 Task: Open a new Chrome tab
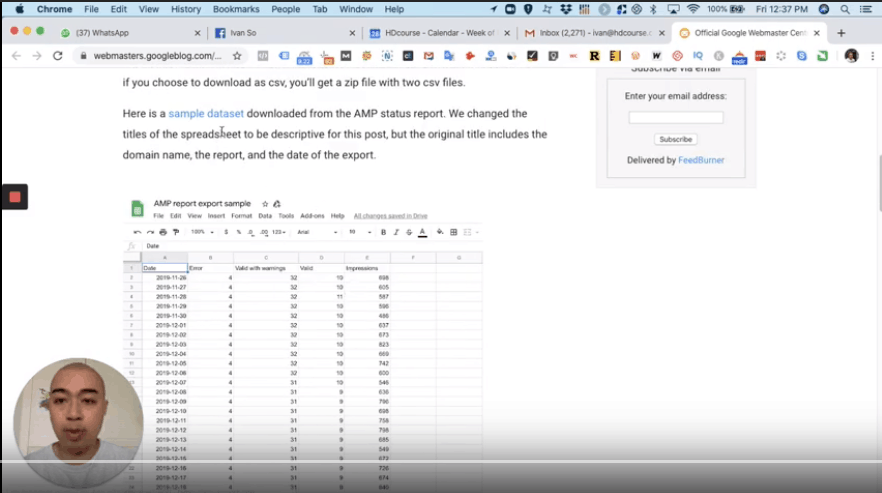tap(841, 33)
